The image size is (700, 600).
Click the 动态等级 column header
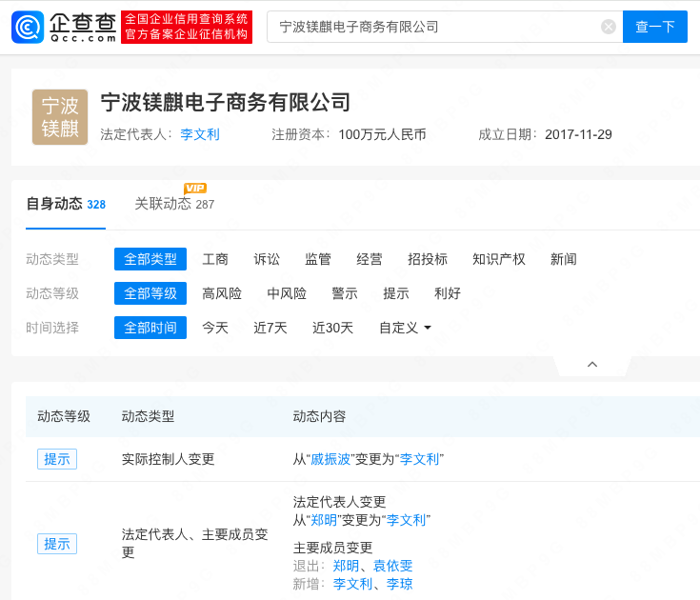click(x=64, y=416)
